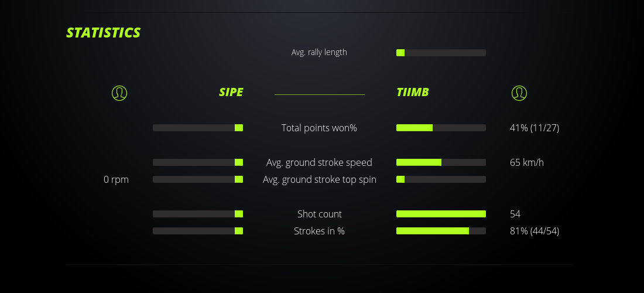Select the Avg. ground stroke speed label

coord(319,162)
